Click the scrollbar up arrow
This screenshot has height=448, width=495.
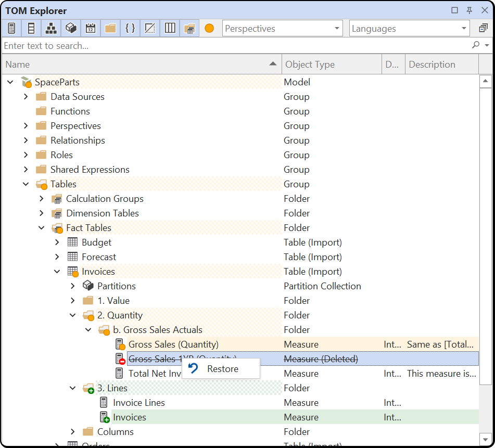click(485, 81)
